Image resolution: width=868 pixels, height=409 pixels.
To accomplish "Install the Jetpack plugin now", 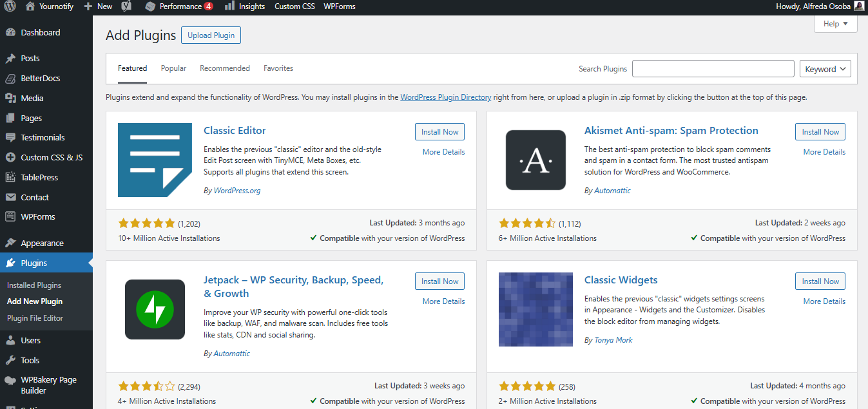I will point(439,281).
